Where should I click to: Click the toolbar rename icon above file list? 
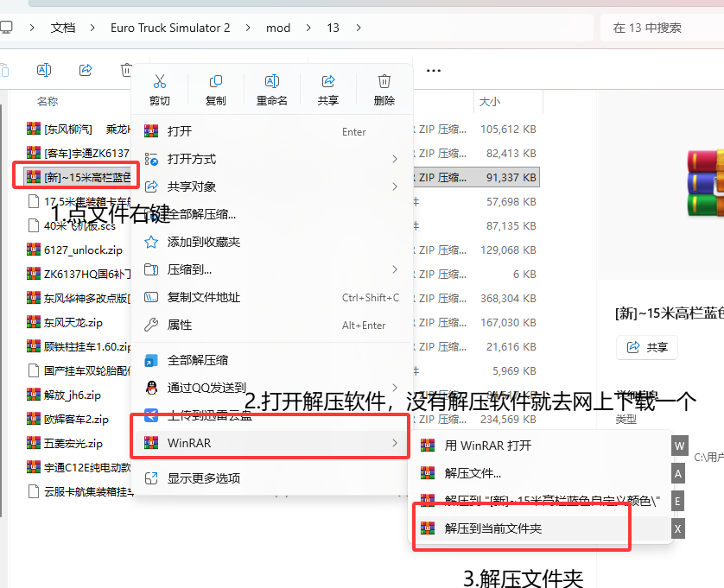(44, 70)
